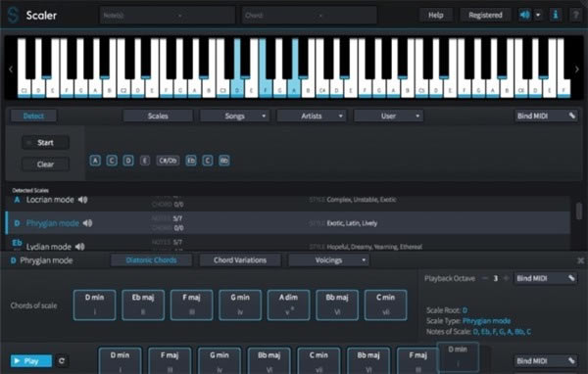Click the scrollbar of Detected Scales list
Viewport: 588px width, 374px height.
pyautogui.click(x=579, y=210)
